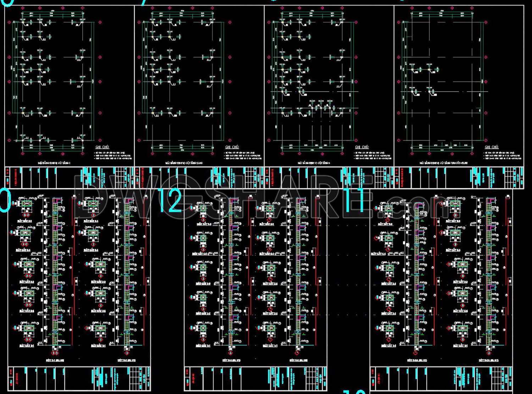This screenshot has width=532, height=394.
Task: Select the CỘT C-4 column elevation label
Action: 231,360
